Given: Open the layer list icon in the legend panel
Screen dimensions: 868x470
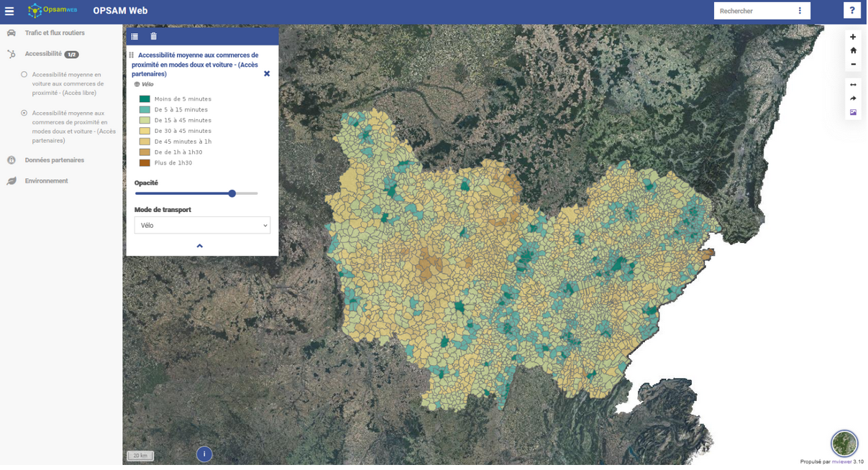Looking at the screenshot, I should click(134, 36).
